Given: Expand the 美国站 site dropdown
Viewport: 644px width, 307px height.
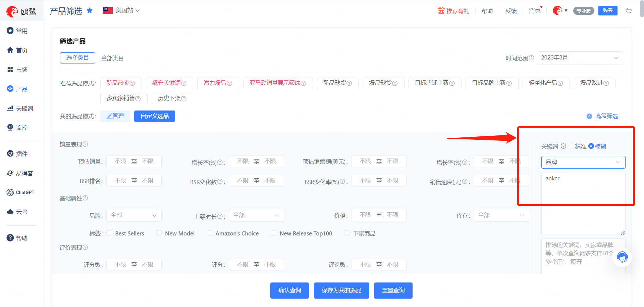Looking at the screenshot, I should click(128, 10).
